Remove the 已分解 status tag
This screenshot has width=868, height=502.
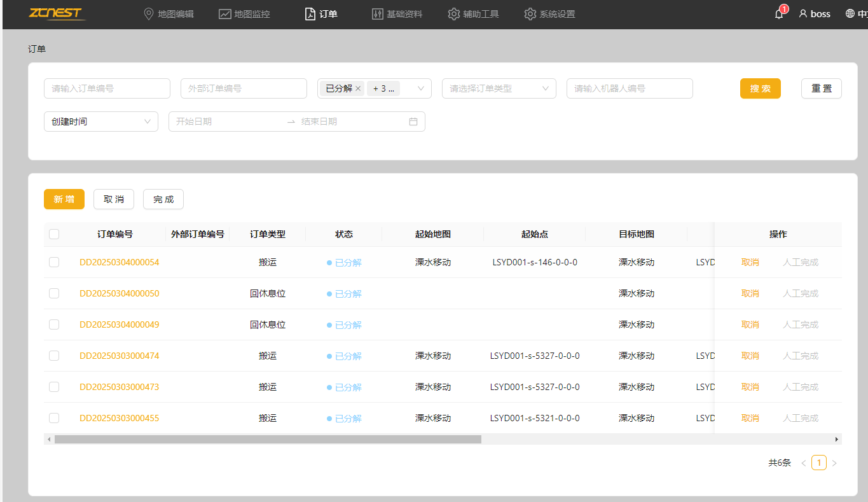(x=358, y=89)
